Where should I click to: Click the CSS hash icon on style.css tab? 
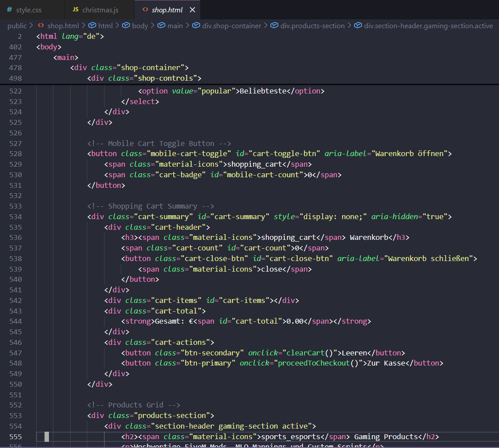pos(9,10)
